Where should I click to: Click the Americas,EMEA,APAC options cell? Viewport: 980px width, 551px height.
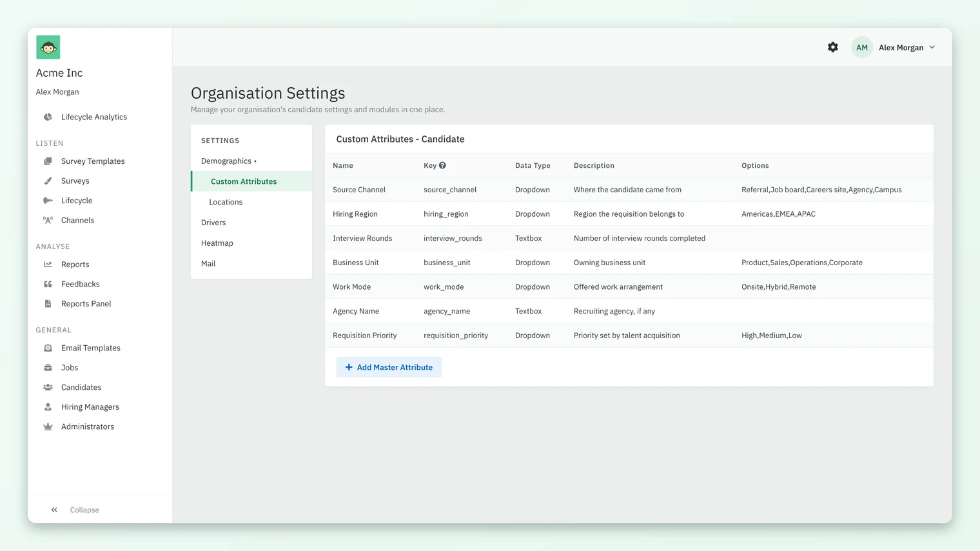pos(778,214)
